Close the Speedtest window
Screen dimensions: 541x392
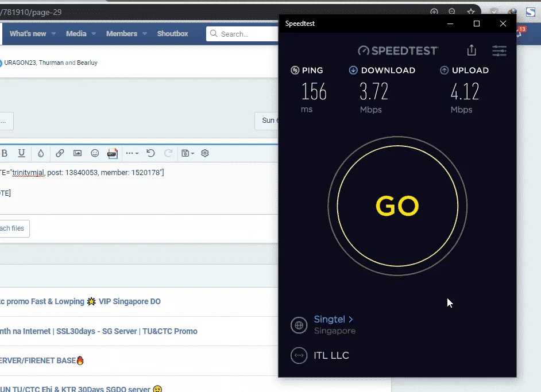[x=503, y=24]
